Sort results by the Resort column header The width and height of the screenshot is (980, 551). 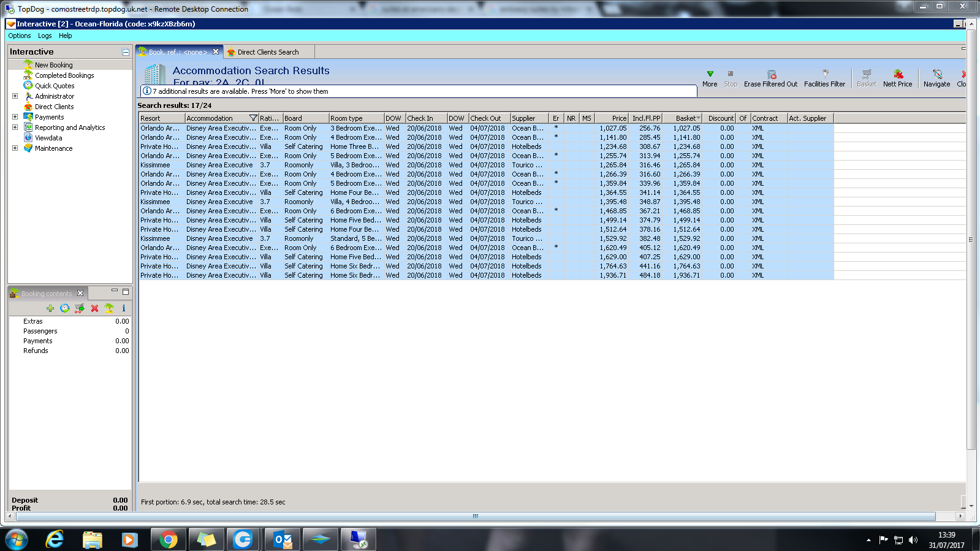point(162,118)
